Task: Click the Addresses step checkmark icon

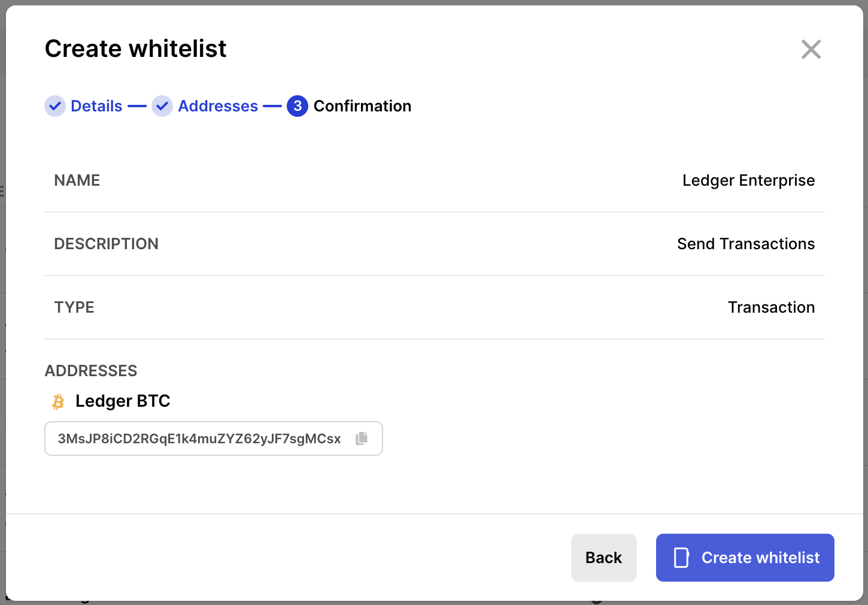Action: coord(162,106)
